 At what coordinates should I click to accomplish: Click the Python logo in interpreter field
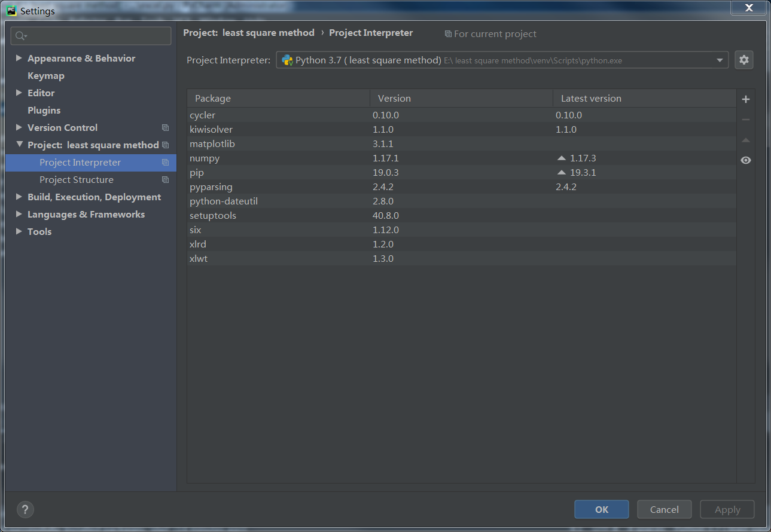coord(287,60)
